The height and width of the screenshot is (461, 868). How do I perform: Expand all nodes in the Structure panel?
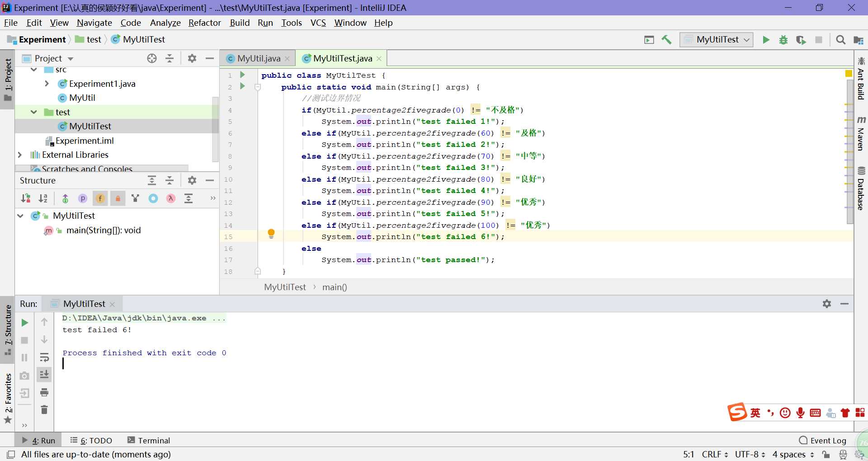[152, 180]
